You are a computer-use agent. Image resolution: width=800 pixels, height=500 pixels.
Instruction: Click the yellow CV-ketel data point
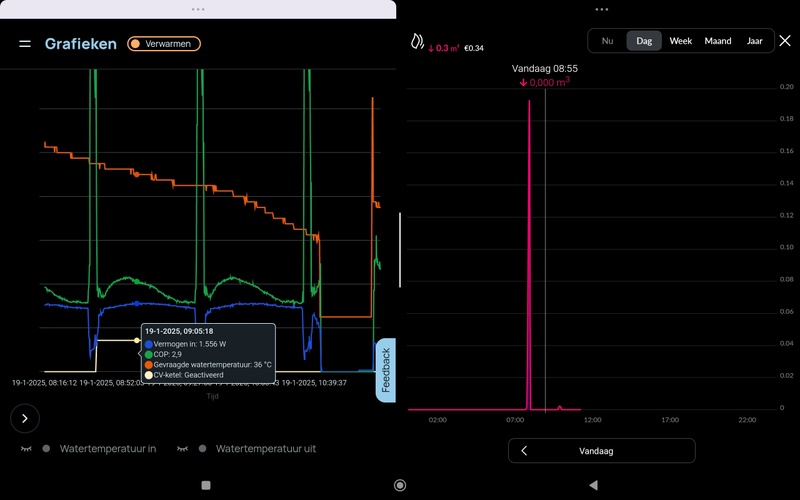pyautogui.click(x=137, y=340)
